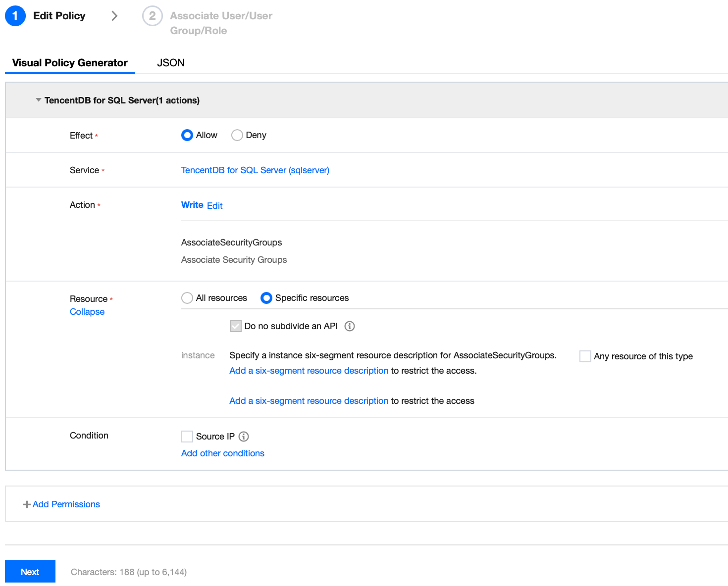Go to Edit Policy step

59,16
